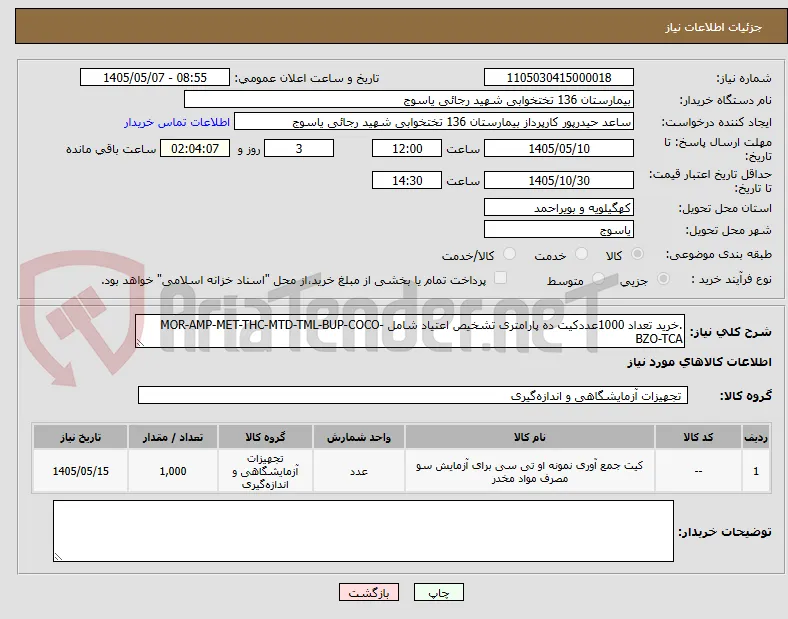
Task: Click the price validity date 1405/10/30
Action: point(558,180)
